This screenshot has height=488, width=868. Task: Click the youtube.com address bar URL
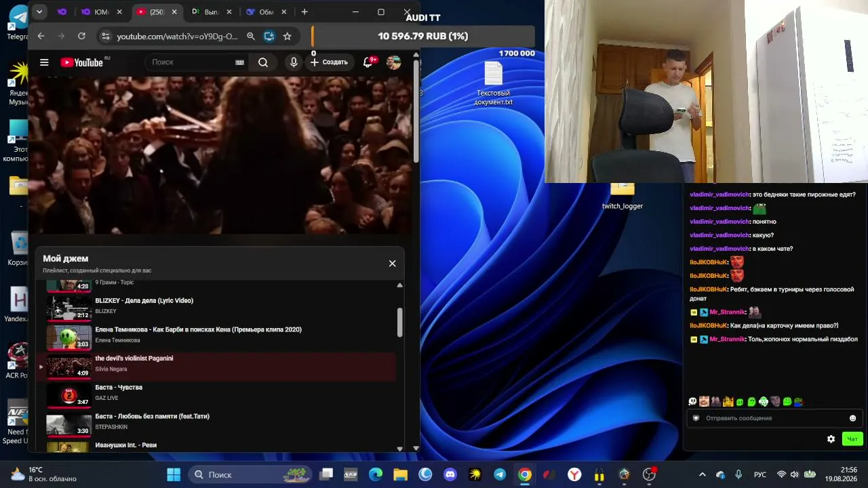[177, 36]
